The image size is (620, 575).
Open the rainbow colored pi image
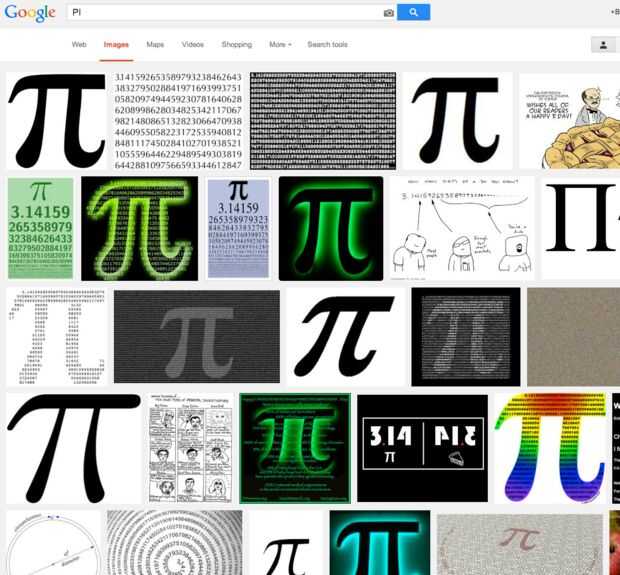[550, 448]
